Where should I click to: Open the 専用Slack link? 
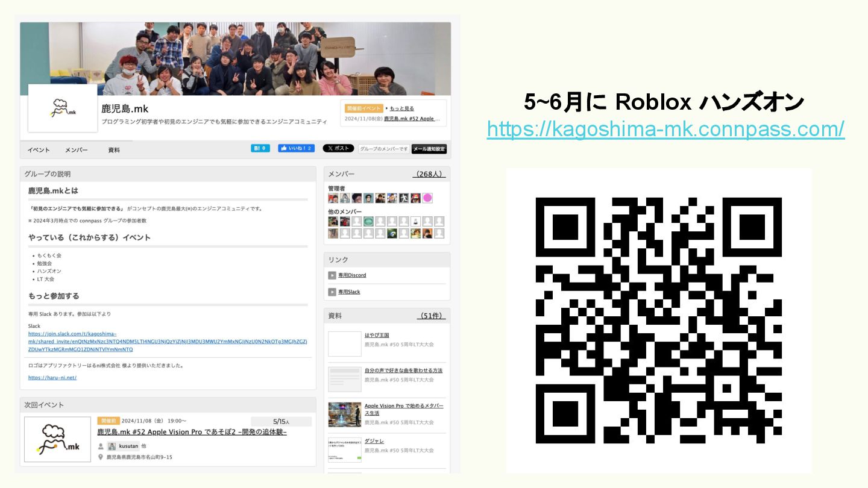[x=349, y=292]
